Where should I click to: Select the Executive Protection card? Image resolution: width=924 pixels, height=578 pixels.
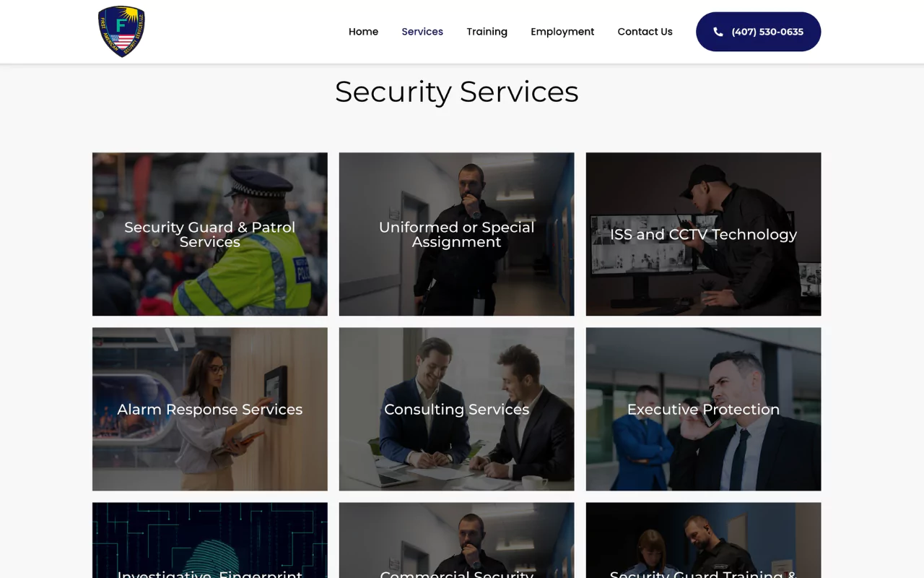(703, 409)
